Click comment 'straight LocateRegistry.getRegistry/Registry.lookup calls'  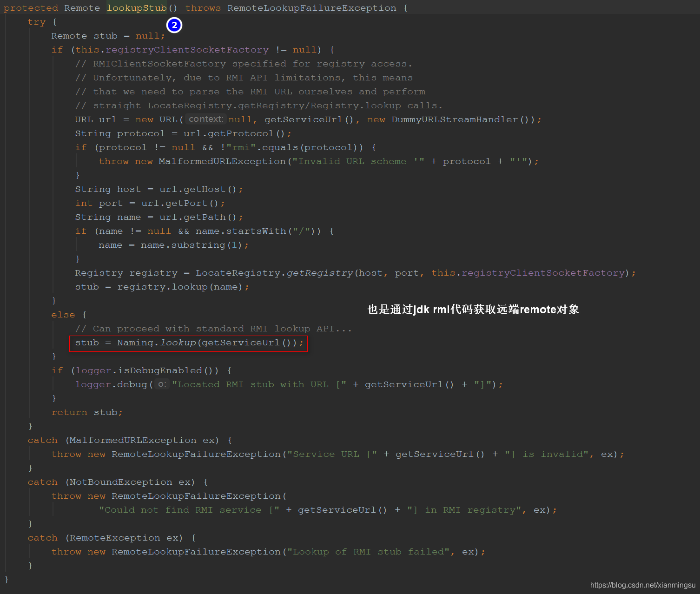pyautogui.click(x=259, y=106)
